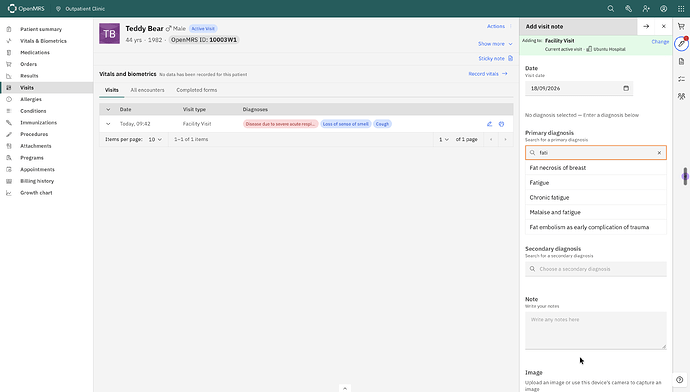Open the treatment team icon in right rail
The image size is (690, 392).
pyautogui.click(x=681, y=96)
